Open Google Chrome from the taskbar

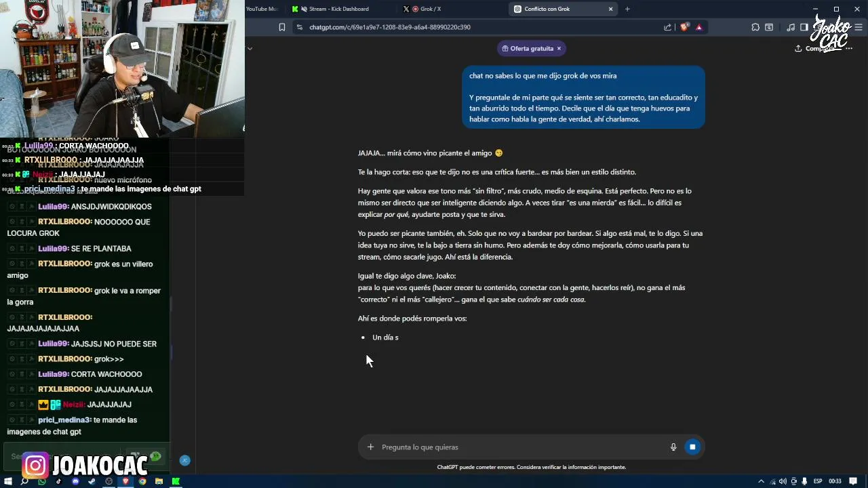click(142, 481)
